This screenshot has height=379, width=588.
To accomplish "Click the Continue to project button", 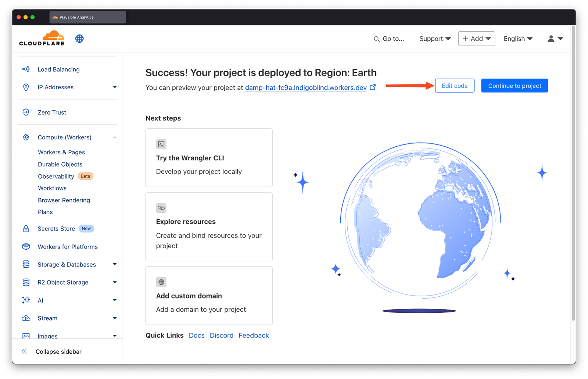I will (514, 85).
